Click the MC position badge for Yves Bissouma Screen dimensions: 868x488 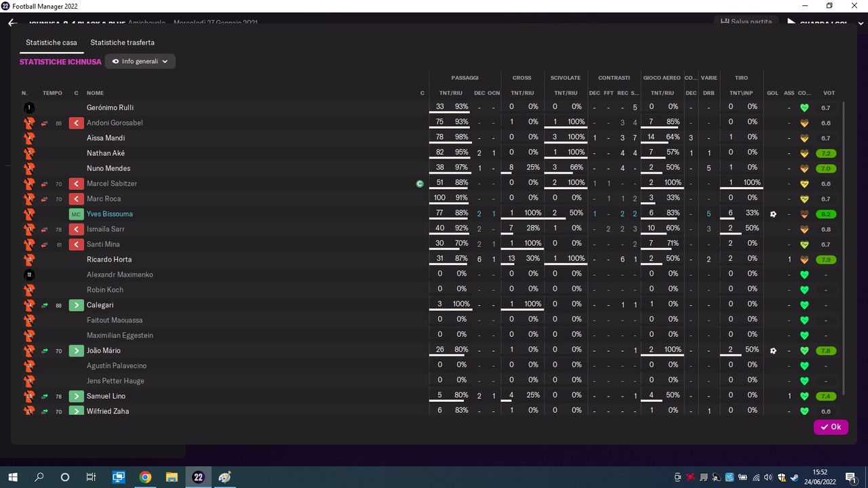click(x=76, y=214)
